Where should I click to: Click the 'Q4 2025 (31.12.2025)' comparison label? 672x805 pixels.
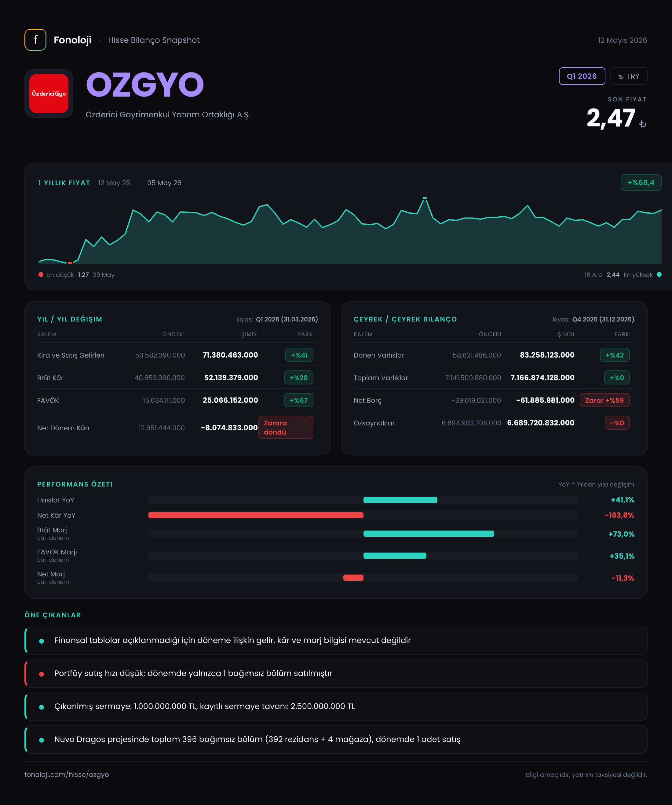point(603,319)
